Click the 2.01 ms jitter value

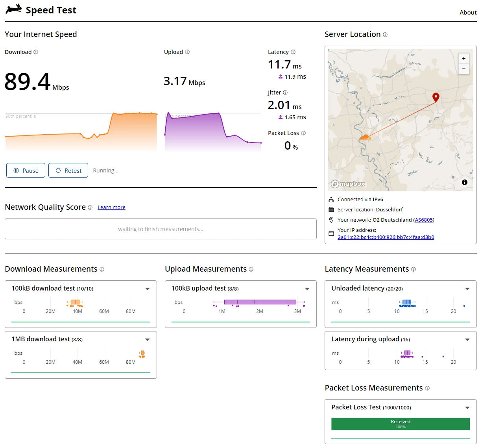coord(285,105)
